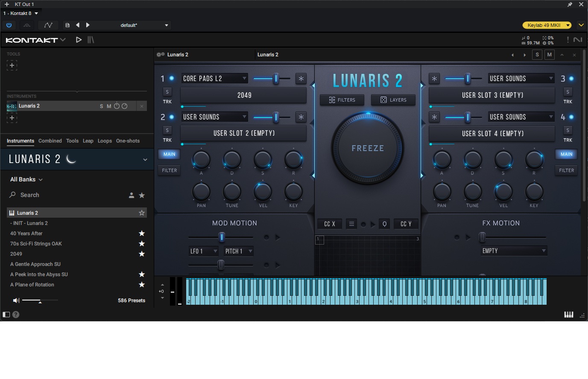Toggle the plugin power button
Viewport: 588px width, 379px height.
tap(9, 25)
